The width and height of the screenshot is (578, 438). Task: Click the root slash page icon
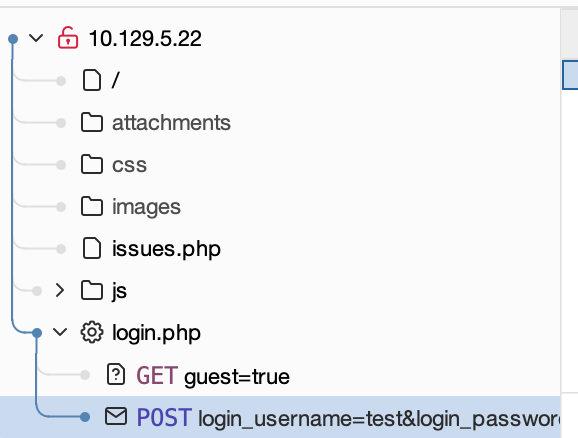tap(91, 80)
